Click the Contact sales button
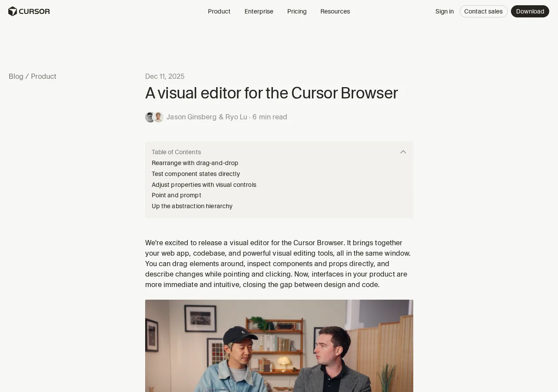Viewport: 558px width, 392px height. [483, 11]
